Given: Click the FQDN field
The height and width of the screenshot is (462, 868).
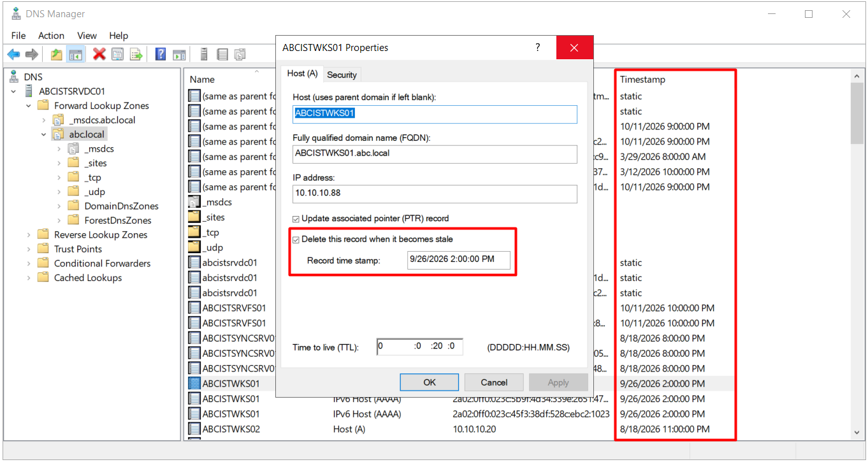Looking at the screenshot, I should 435,154.
